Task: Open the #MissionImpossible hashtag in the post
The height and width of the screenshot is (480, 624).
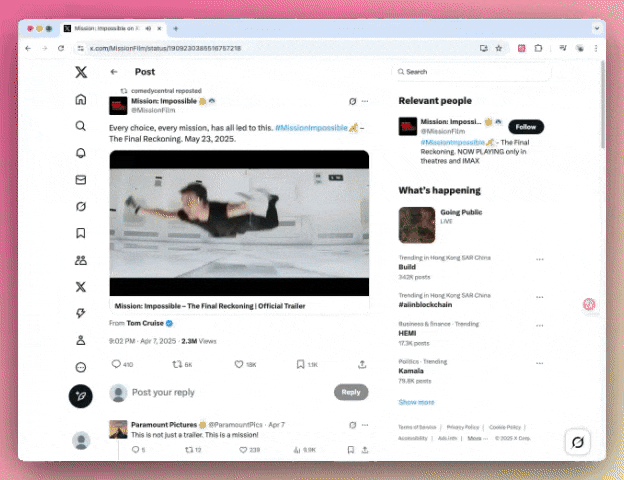Action: [x=312, y=128]
